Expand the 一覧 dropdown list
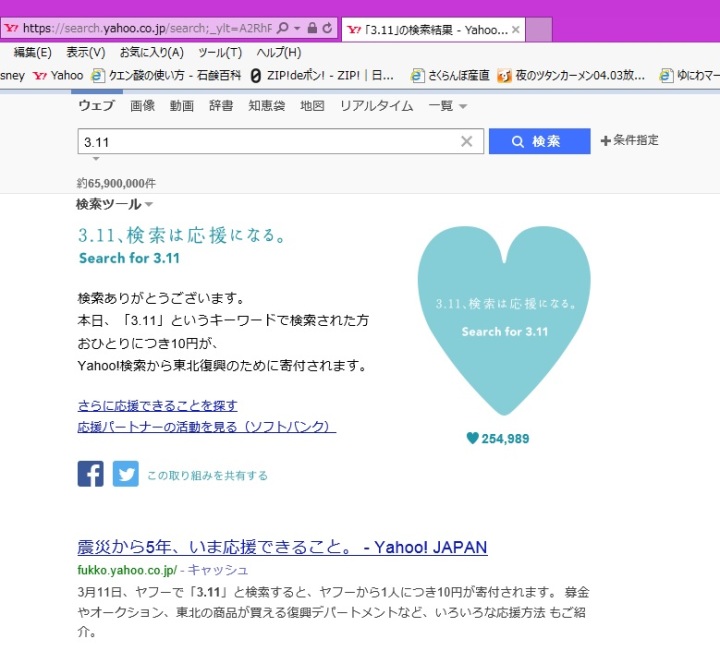This screenshot has width=720, height=651. click(448, 106)
